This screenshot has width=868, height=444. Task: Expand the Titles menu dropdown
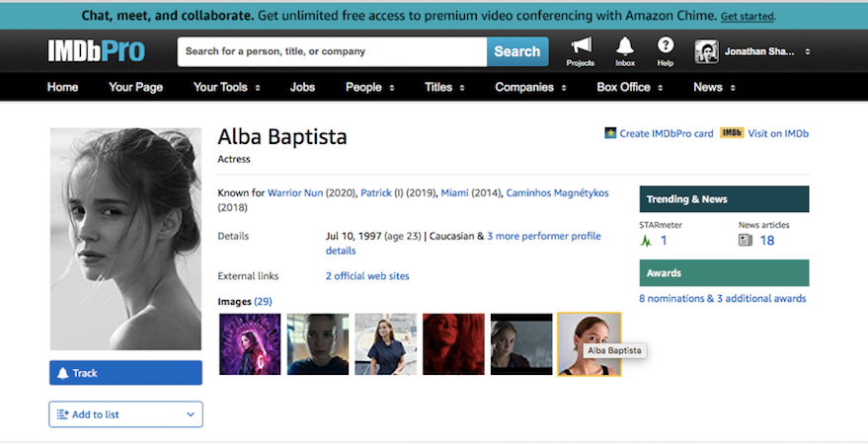coord(462,88)
